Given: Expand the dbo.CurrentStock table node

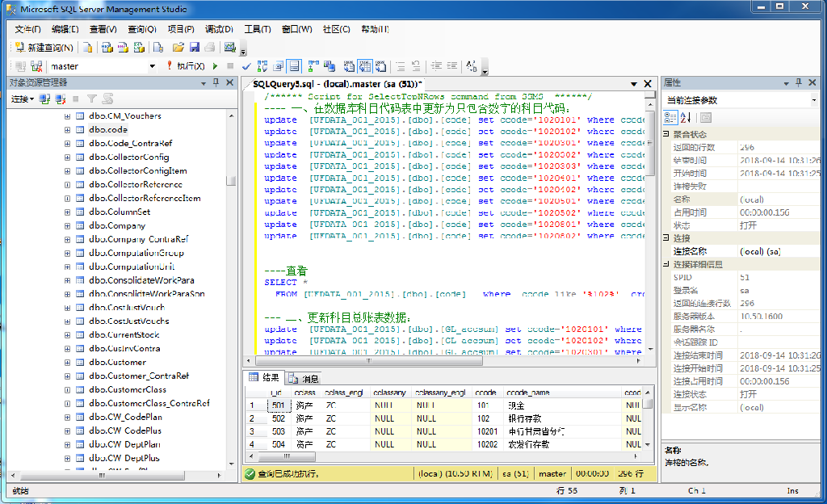Looking at the screenshot, I should pyautogui.click(x=68, y=334).
